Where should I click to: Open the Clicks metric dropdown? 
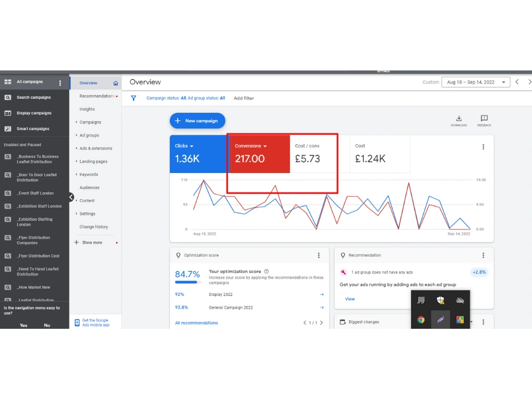(192, 146)
